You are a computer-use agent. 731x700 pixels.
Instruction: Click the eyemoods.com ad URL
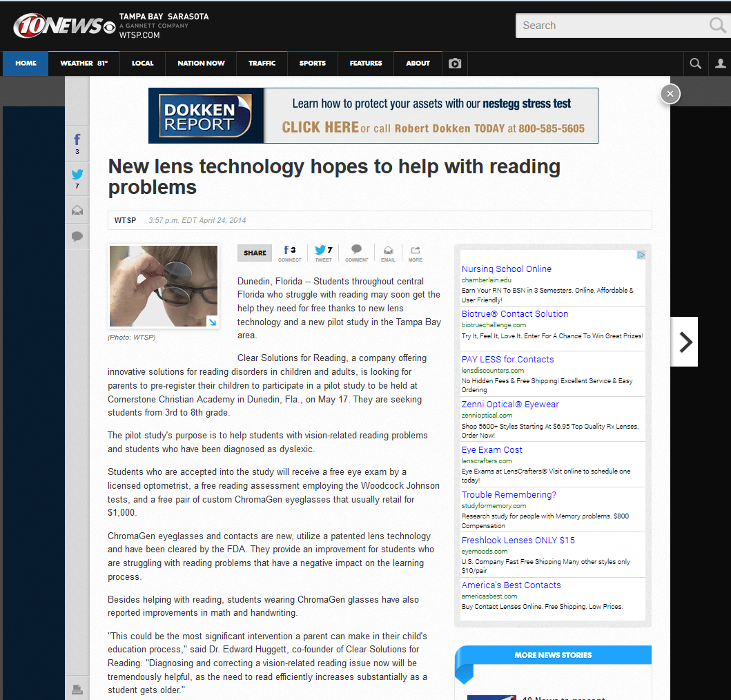click(485, 552)
